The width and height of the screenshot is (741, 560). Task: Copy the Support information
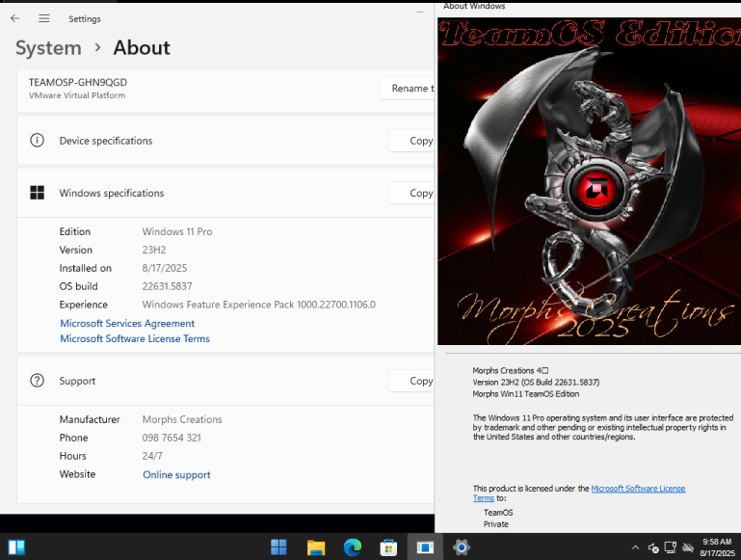coord(411,381)
